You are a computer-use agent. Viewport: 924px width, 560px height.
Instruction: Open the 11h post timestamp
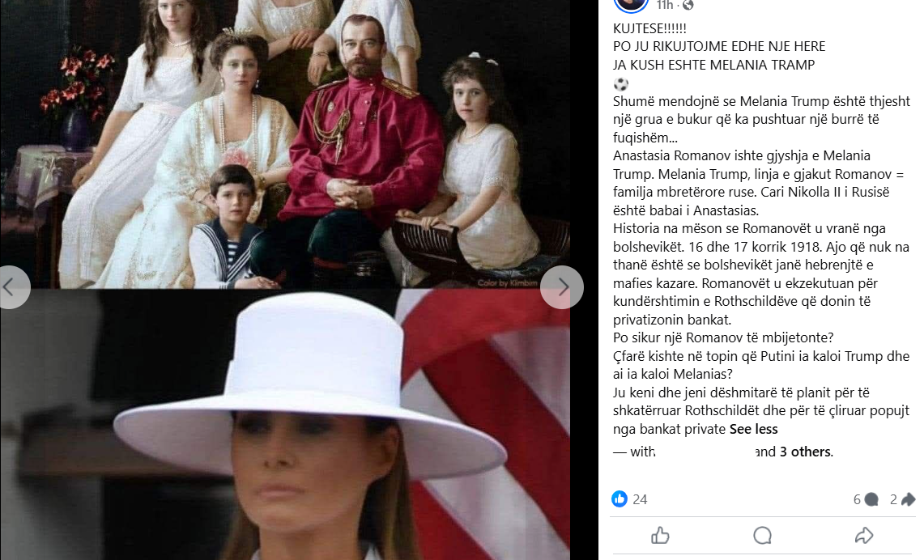coord(664,6)
